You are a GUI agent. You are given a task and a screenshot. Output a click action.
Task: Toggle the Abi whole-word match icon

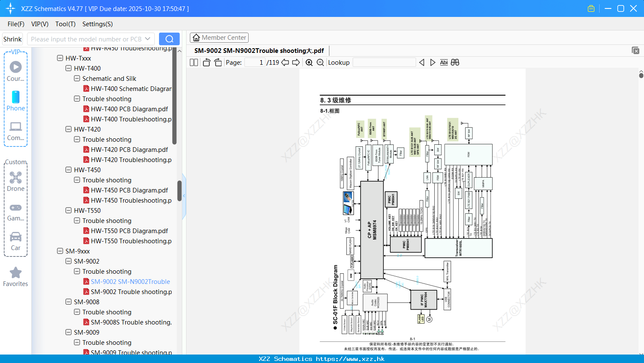click(444, 62)
